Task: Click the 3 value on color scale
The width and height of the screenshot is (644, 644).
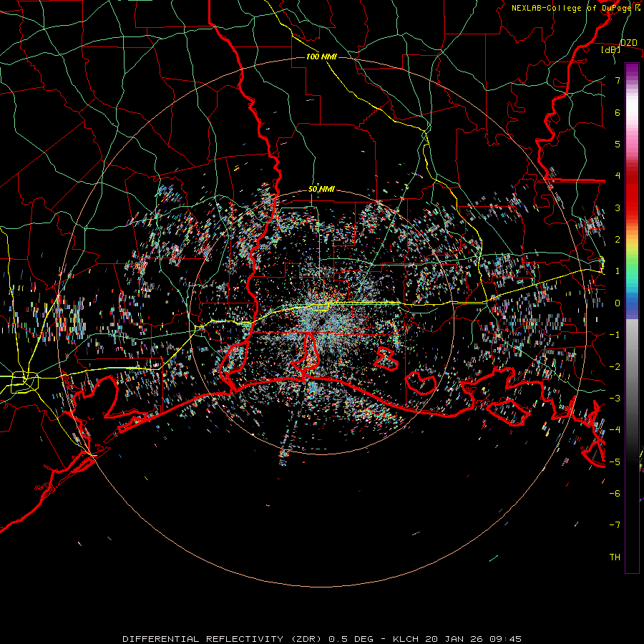Action: tap(618, 208)
